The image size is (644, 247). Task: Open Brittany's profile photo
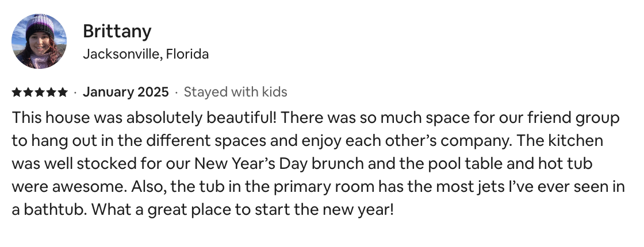click(x=39, y=41)
